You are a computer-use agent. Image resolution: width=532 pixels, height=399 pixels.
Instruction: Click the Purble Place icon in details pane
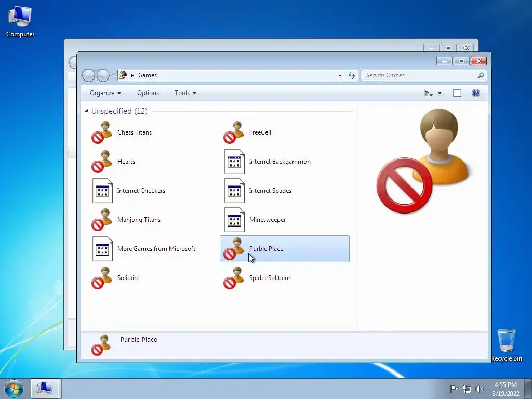tap(101, 345)
